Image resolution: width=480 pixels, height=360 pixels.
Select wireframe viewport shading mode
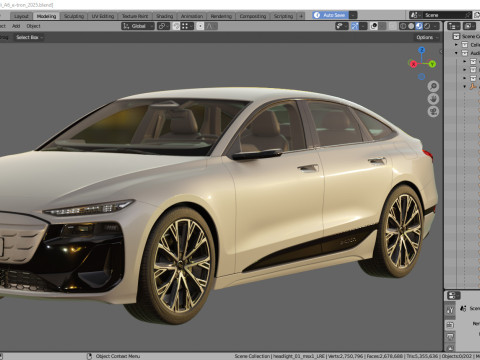click(x=403, y=26)
